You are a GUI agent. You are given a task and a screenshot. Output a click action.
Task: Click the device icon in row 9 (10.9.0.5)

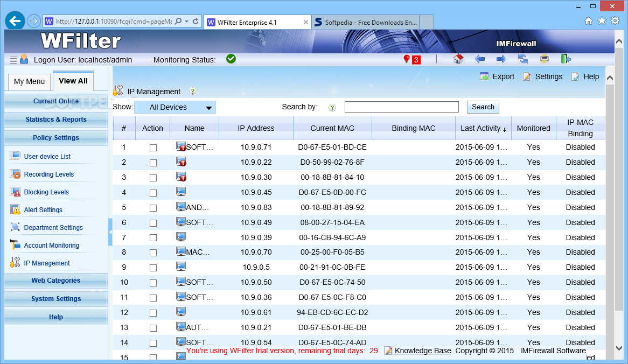coord(180,267)
